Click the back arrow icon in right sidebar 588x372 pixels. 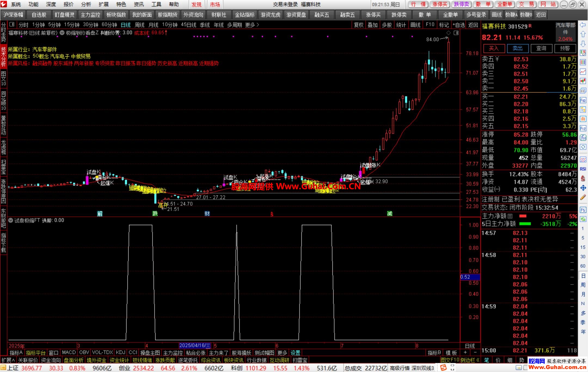tap(583, 25)
